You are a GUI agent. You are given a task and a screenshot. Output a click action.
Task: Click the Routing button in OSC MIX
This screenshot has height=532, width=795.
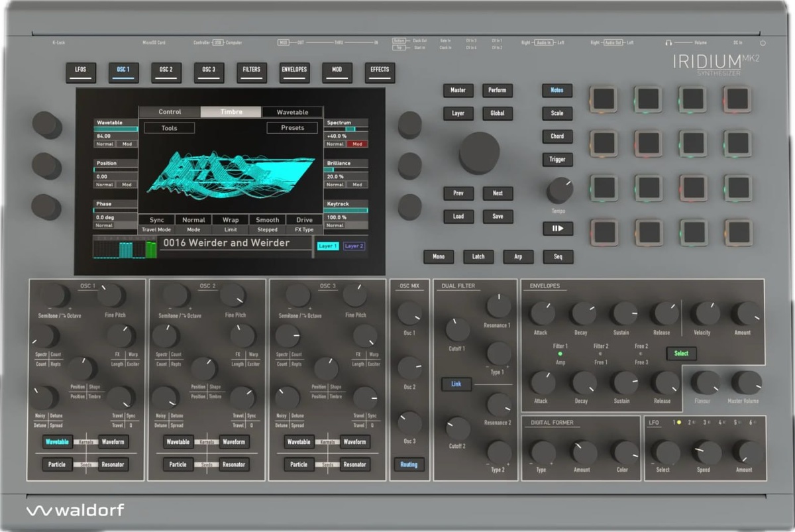(409, 464)
